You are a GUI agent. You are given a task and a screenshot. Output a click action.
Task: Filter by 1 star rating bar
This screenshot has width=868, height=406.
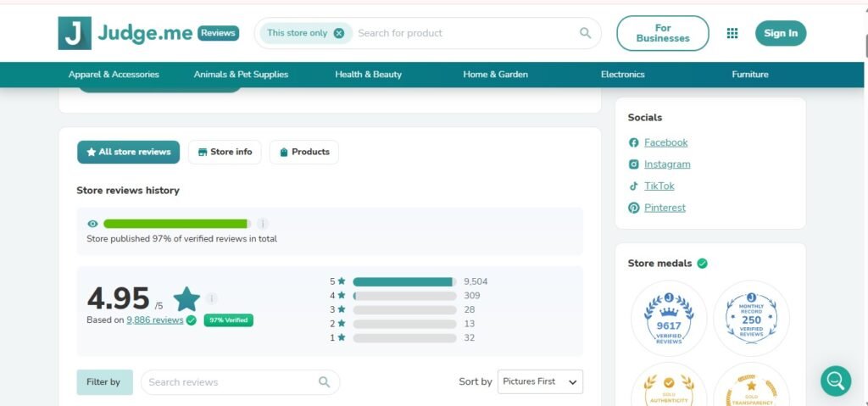click(x=404, y=338)
